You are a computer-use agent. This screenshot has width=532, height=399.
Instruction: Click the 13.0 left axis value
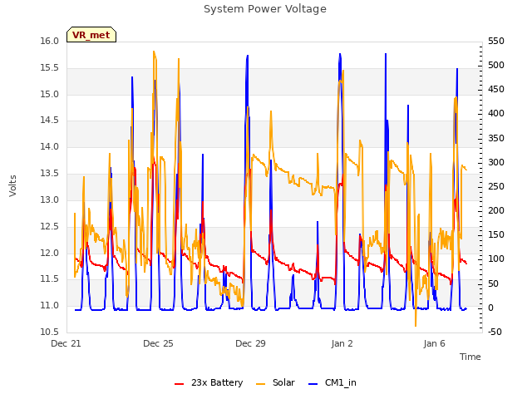click(x=50, y=199)
